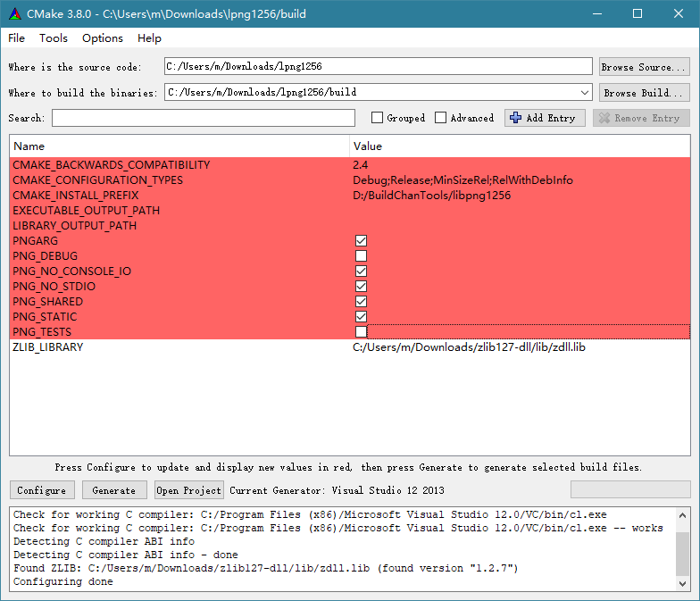
Task: Open the Options menu
Action: point(103,38)
